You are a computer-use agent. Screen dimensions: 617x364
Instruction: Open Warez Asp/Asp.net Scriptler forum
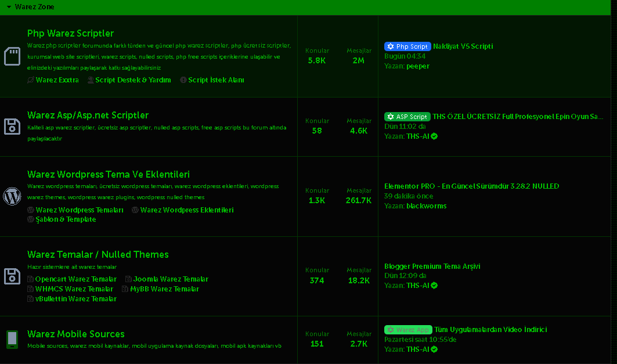click(88, 116)
